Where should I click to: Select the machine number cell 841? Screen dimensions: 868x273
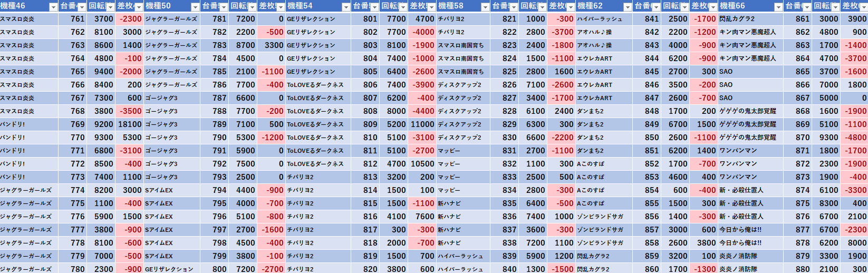click(x=647, y=19)
